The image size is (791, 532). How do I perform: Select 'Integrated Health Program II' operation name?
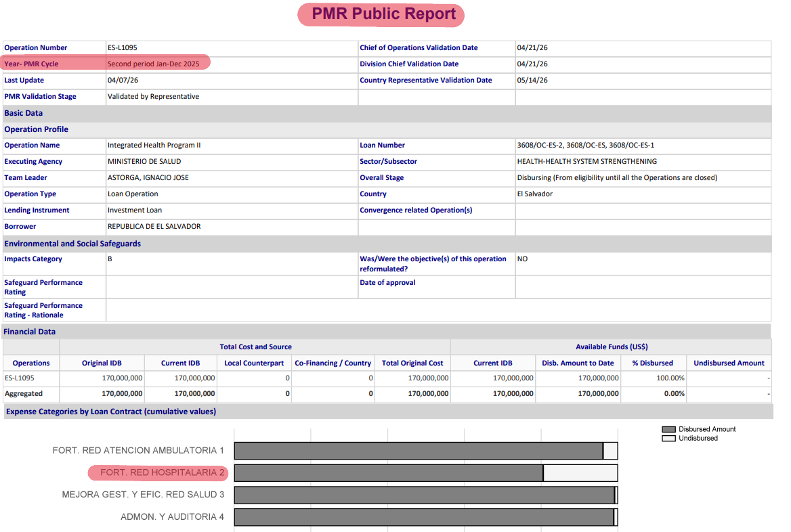pos(154,145)
